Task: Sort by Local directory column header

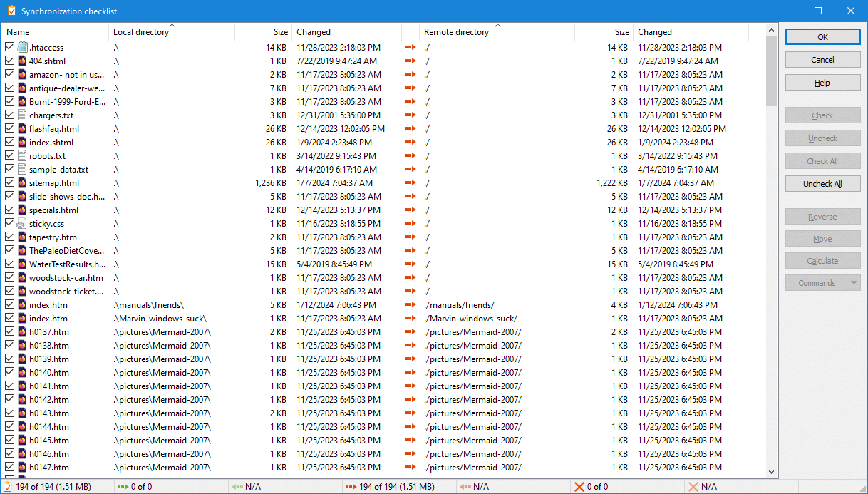Action: click(x=141, y=32)
